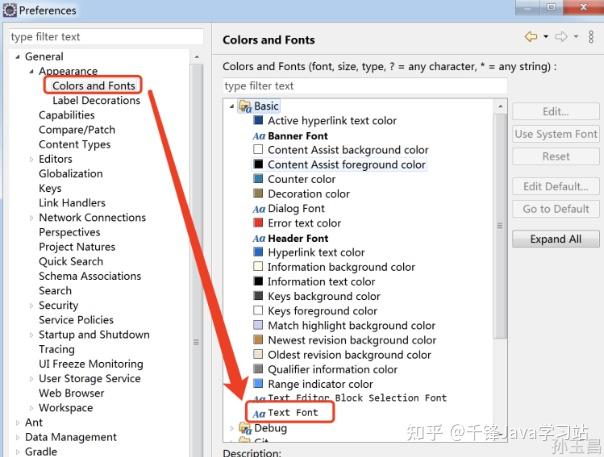Click the Active hyperlink text color swatch

pos(259,121)
